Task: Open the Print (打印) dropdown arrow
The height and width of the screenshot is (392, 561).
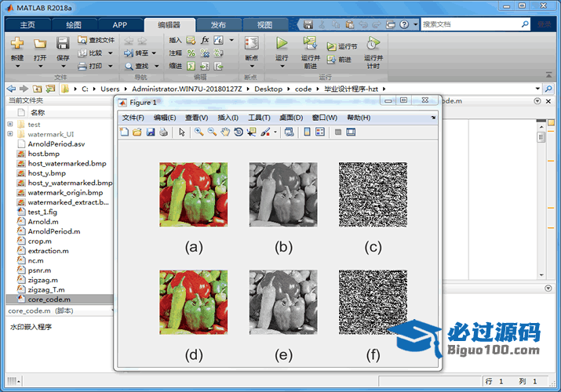Action: [110, 66]
